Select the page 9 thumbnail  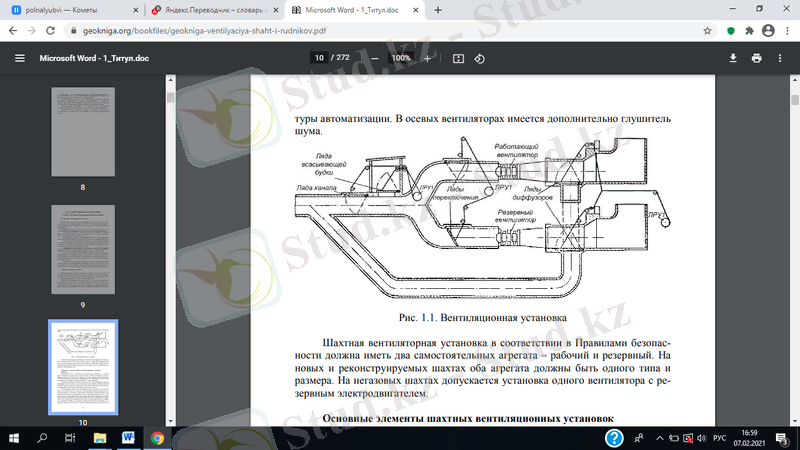(83, 249)
